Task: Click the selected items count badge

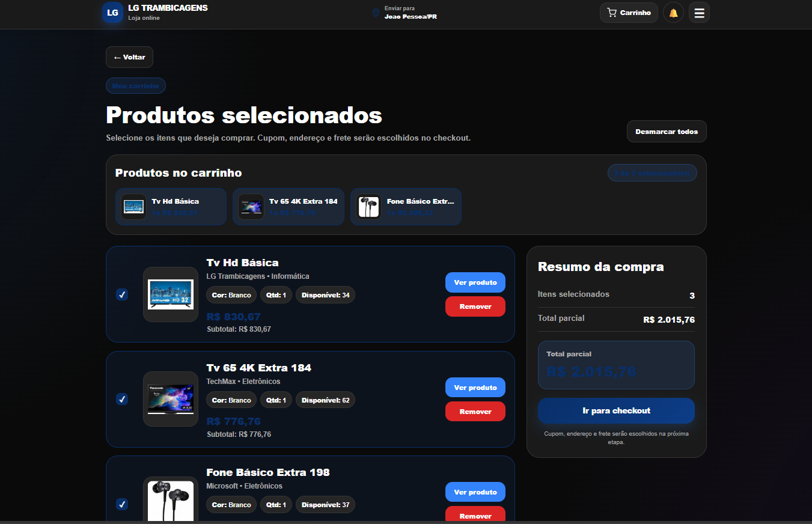Action: click(652, 173)
